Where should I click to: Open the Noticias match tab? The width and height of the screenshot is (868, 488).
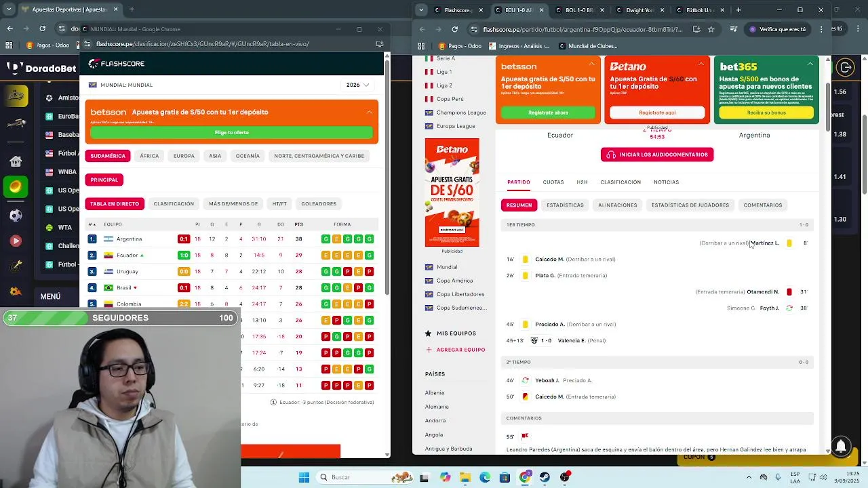(x=666, y=182)
